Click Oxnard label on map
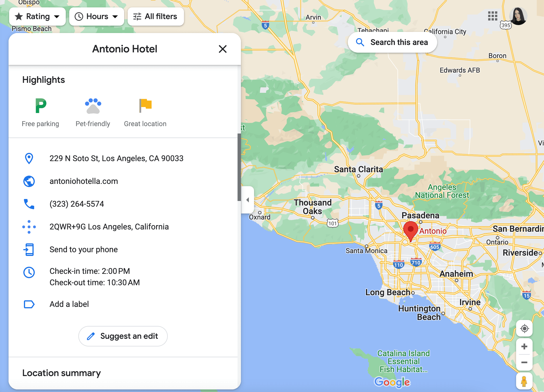 point(260,217)
